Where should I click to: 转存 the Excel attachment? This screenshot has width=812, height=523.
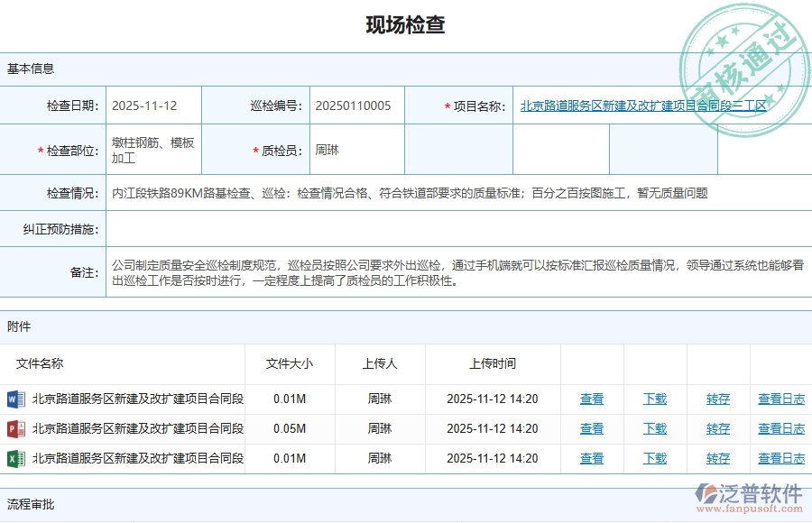tap(717, 459)
